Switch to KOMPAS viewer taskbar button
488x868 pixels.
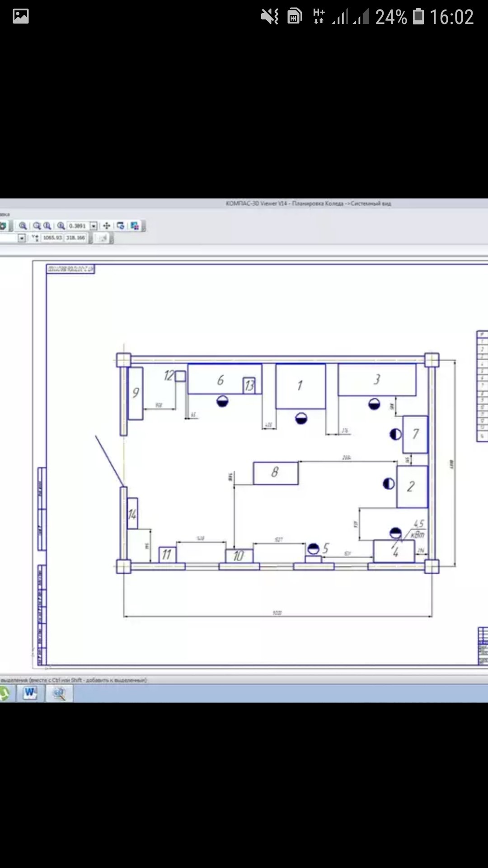(59, 693)
